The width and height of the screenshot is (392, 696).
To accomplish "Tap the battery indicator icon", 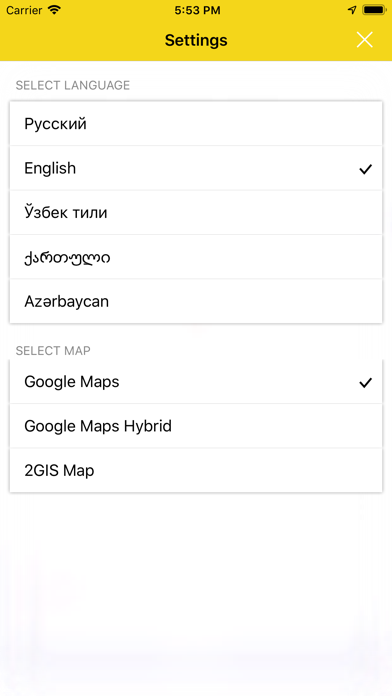I will (x=374, y=10).
